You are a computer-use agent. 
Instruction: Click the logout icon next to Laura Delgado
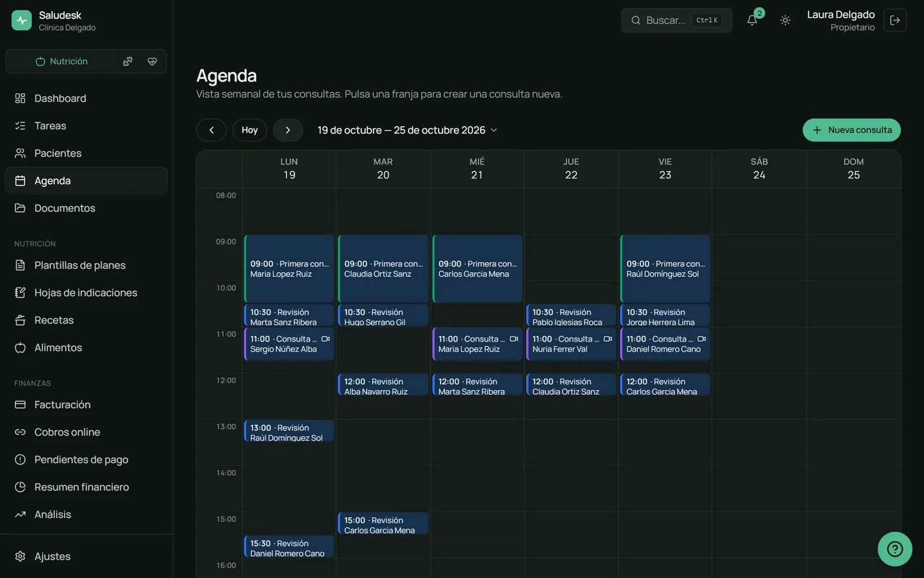point(895,20)
